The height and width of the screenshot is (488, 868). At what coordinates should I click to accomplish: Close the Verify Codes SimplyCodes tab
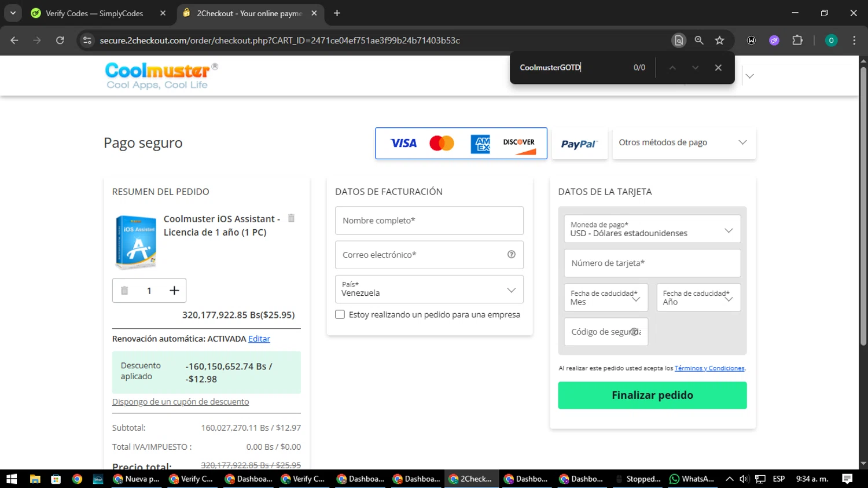pos(163,13)
